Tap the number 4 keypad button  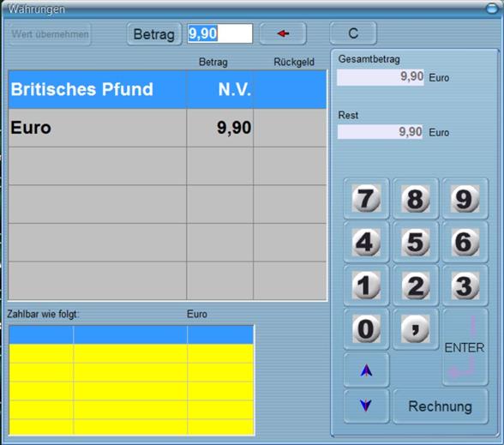tap(366, 242)
